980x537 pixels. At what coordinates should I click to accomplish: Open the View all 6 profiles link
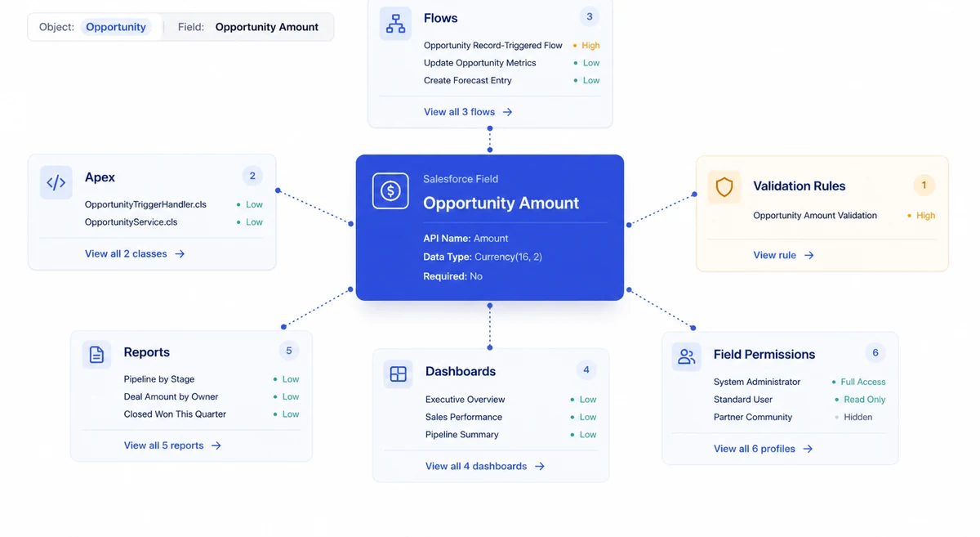pos(763,449)
